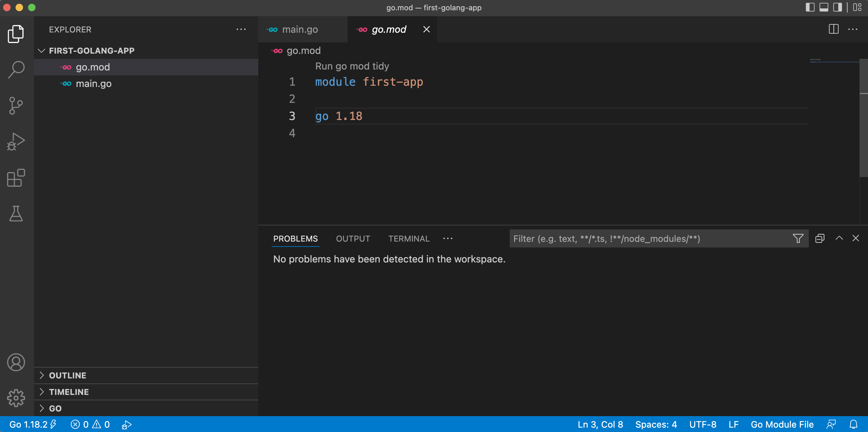Click the debug launcher status bar icon

click(127, 424)
